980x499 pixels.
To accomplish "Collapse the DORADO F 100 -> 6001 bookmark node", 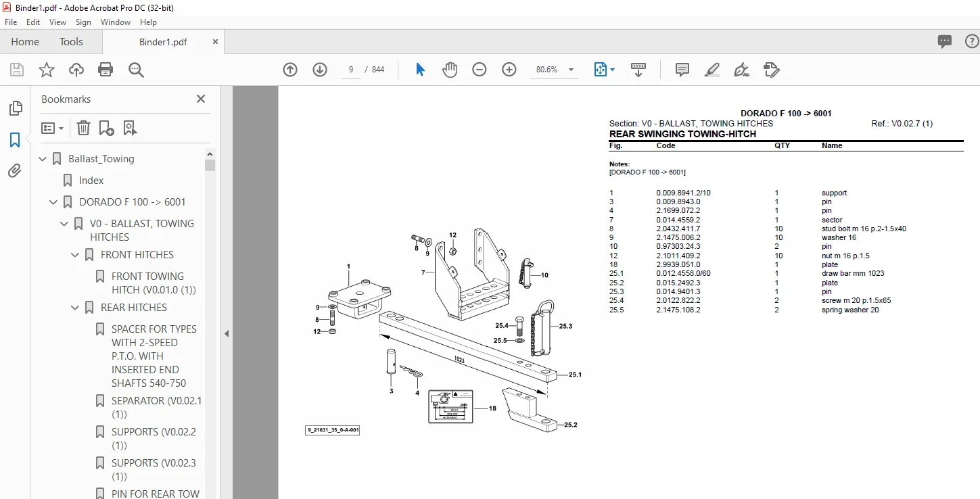I will [54, 202].
